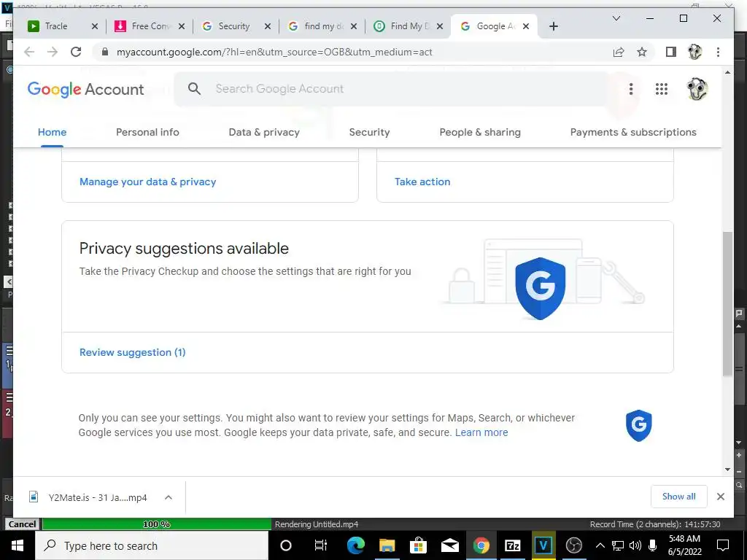Switch to the Data & privacy tab
This screenshot has height=560, width=747.
(x=264, y=133)
